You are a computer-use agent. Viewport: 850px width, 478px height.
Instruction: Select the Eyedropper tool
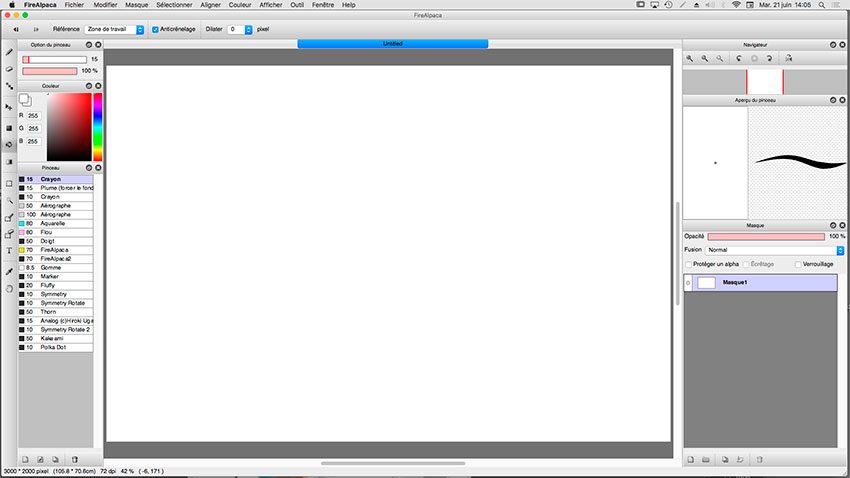[x=9, y=272]
